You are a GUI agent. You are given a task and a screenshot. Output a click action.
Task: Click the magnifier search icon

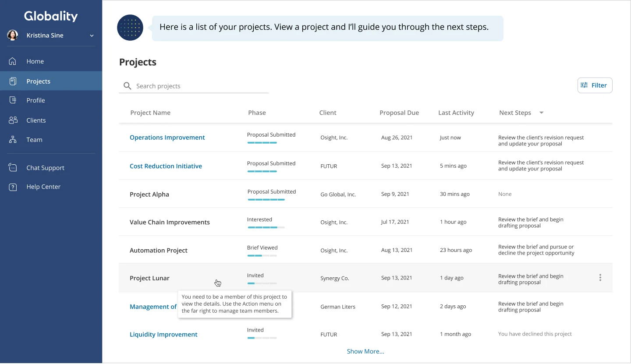coord(128,86)
